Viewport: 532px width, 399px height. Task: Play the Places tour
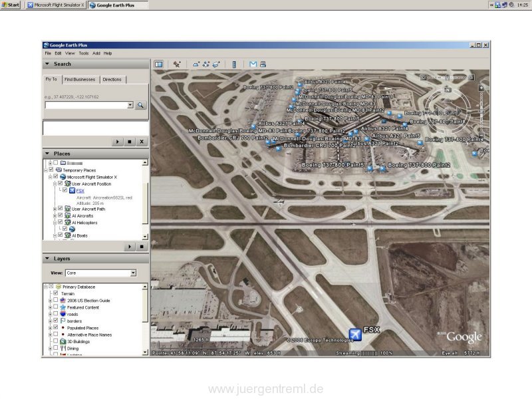130,247
